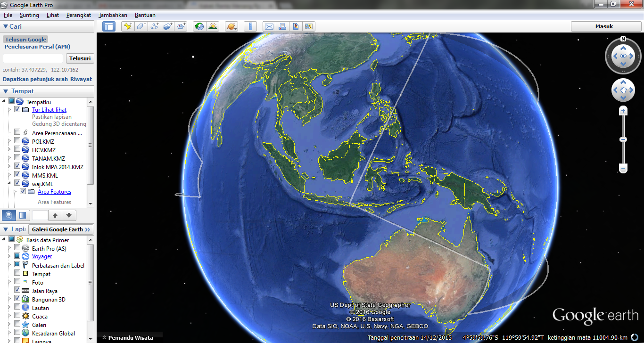
Task: Click the Save Image toolbar icon
Action: [309, 26]
